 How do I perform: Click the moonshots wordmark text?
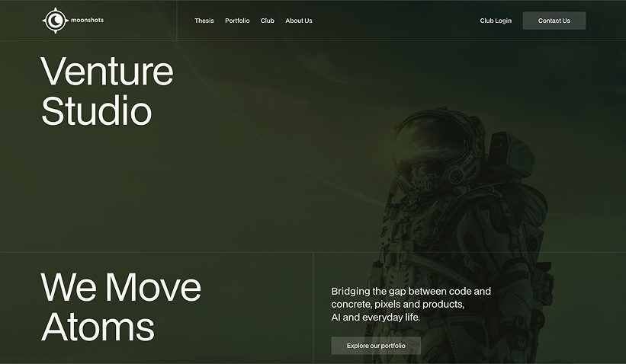point(86,21)
